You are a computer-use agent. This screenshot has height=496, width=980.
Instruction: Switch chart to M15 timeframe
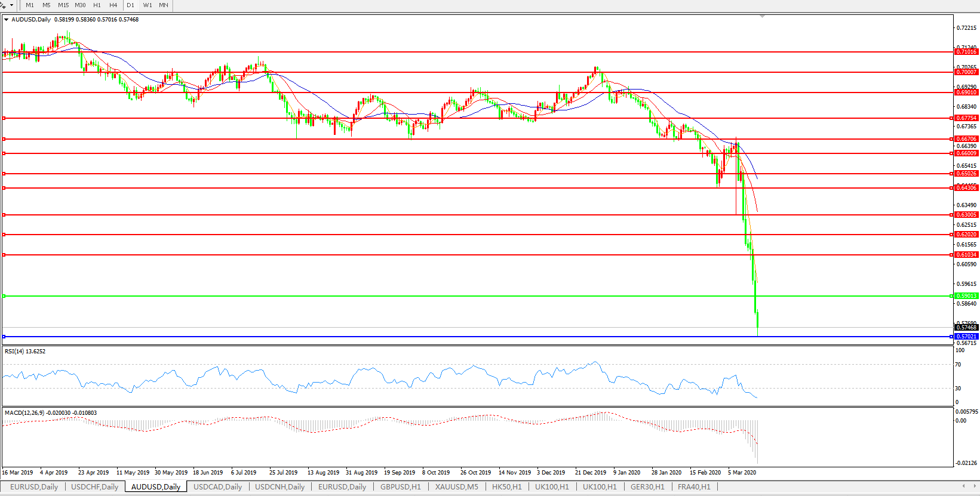[63, 5]
